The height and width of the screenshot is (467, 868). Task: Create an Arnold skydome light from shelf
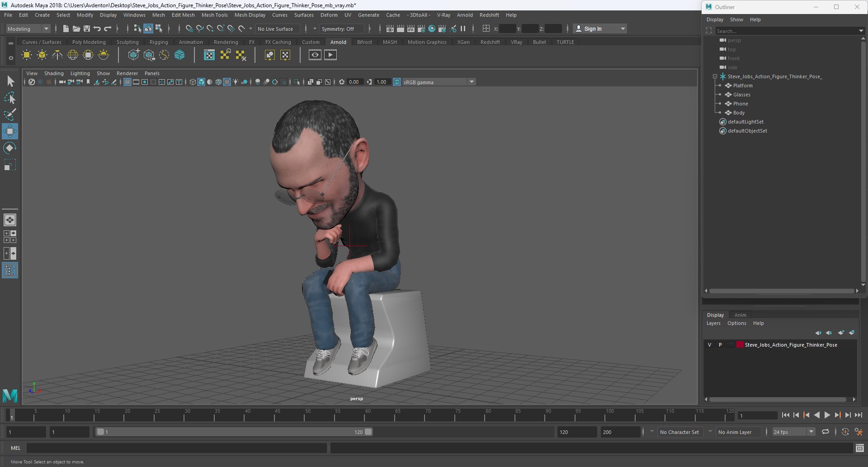pyautogui.click(x=73, y=55)
